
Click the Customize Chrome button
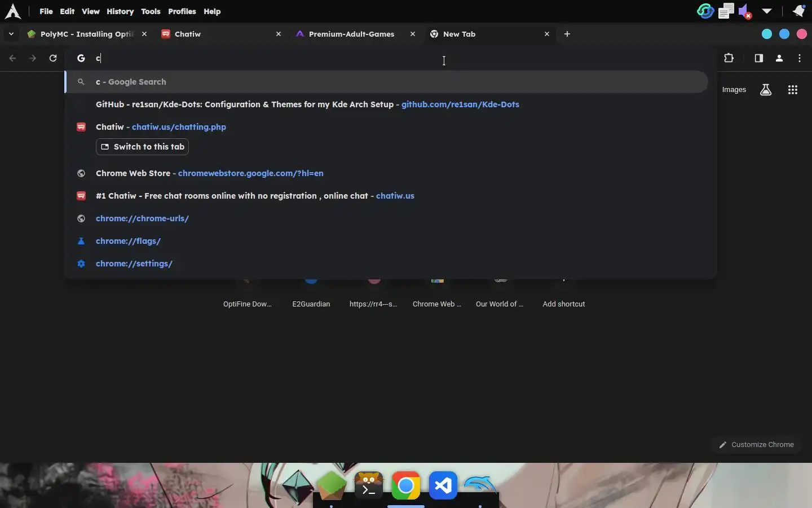pos(756,445)
